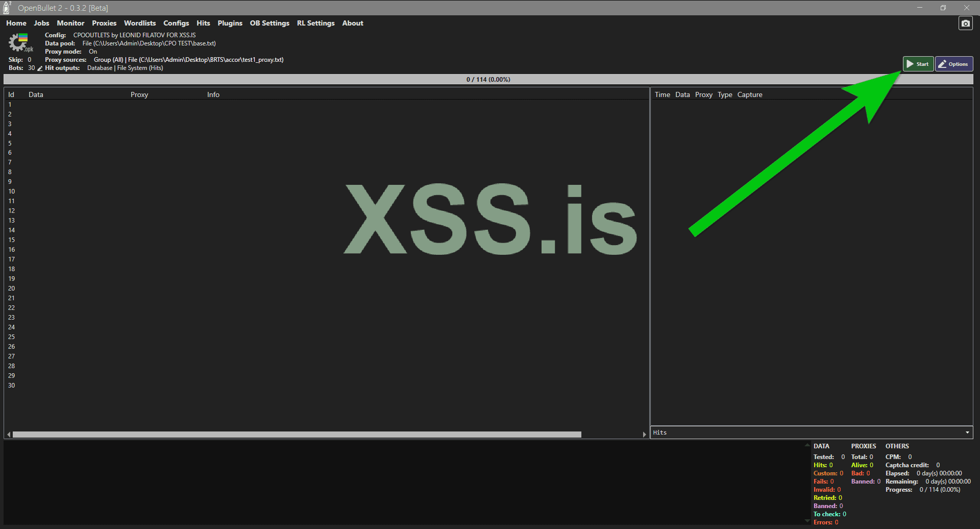Select bot row 1 in the table

click(x=327, y=105)
